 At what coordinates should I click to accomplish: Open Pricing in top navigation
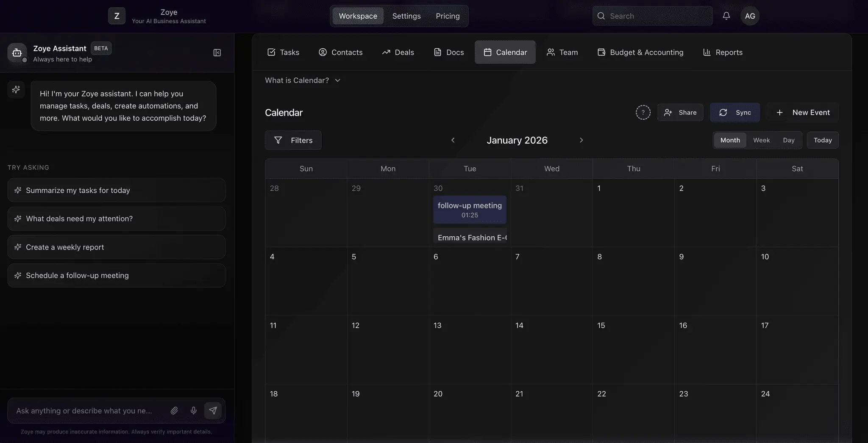(448, 16)
